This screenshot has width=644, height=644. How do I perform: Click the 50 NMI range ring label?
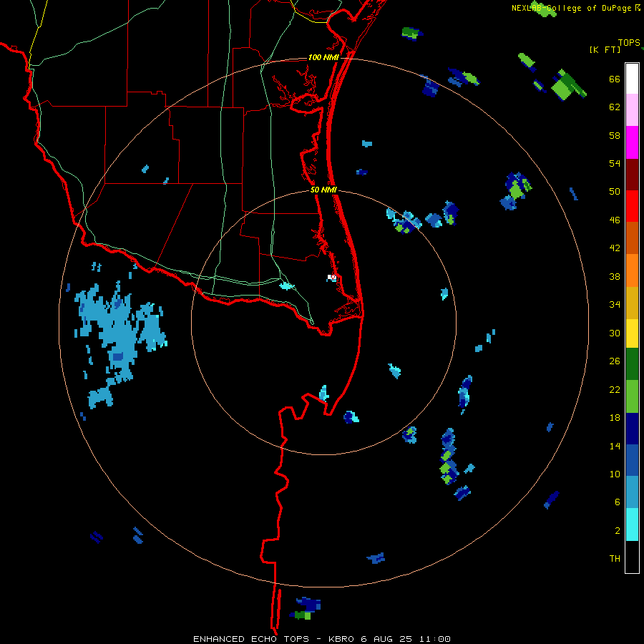[x=323, y=190]
